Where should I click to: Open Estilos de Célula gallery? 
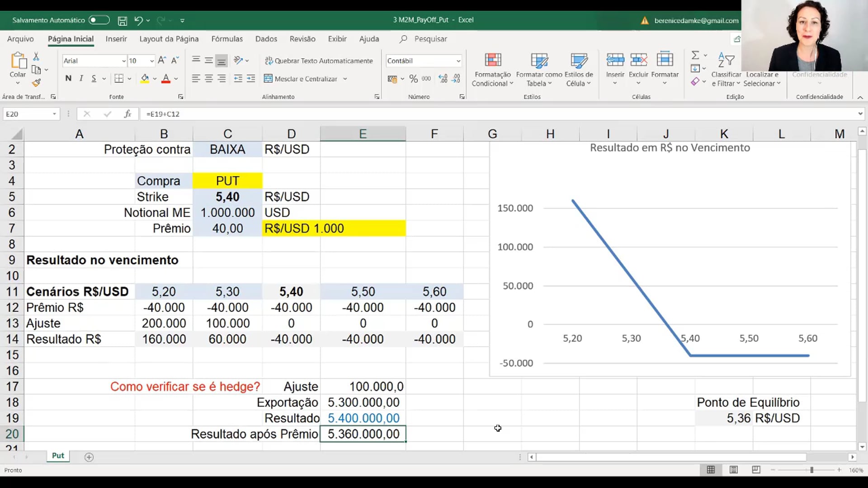579,70
